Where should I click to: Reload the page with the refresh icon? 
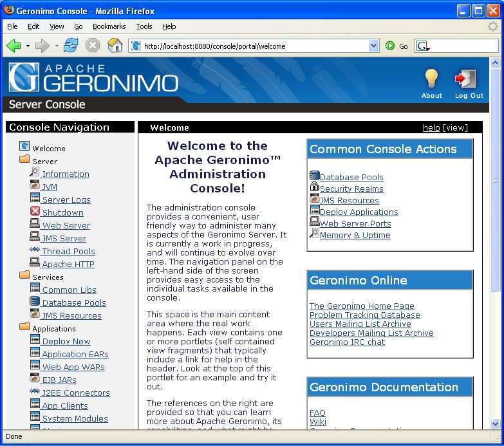71,45
